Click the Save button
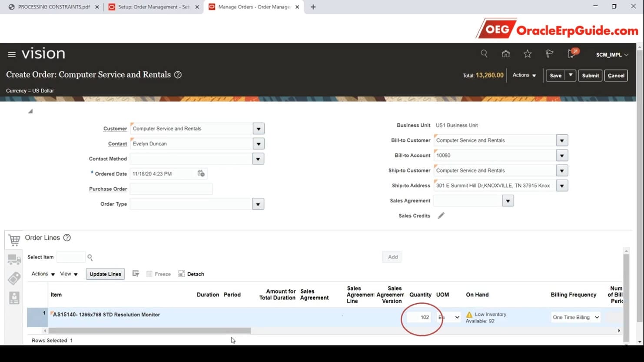This screenshot has height=362, width=644. pyautogui.click(x=555, y=75)
